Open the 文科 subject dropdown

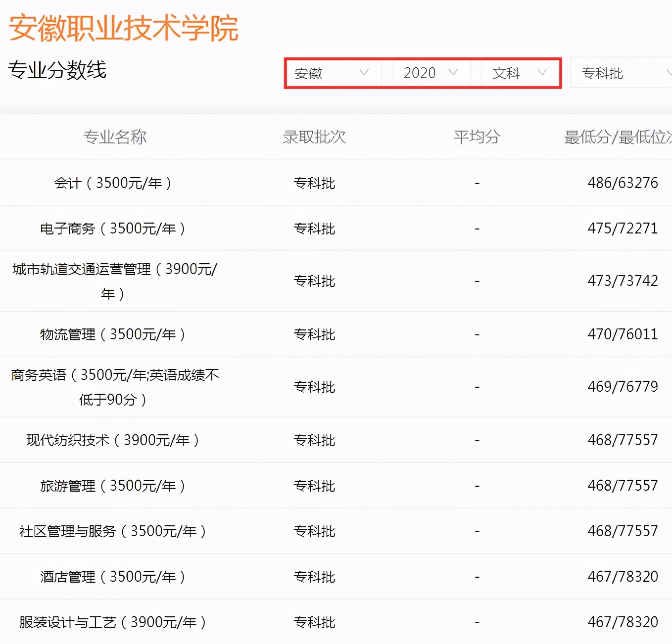[517, 73]
